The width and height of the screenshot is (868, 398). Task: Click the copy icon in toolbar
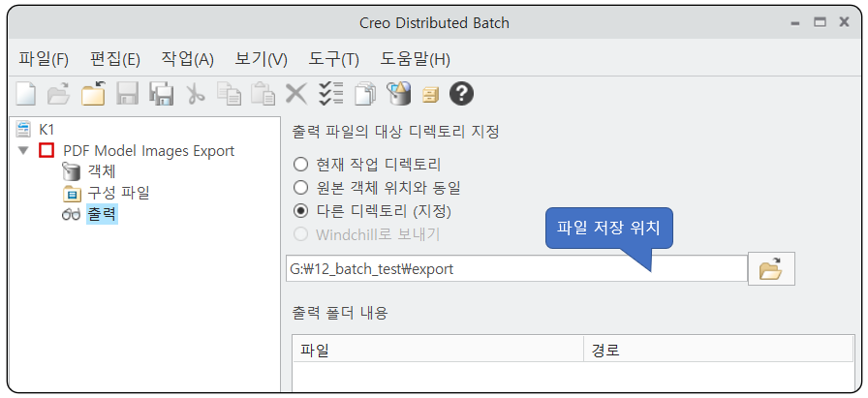coord(229,94)
